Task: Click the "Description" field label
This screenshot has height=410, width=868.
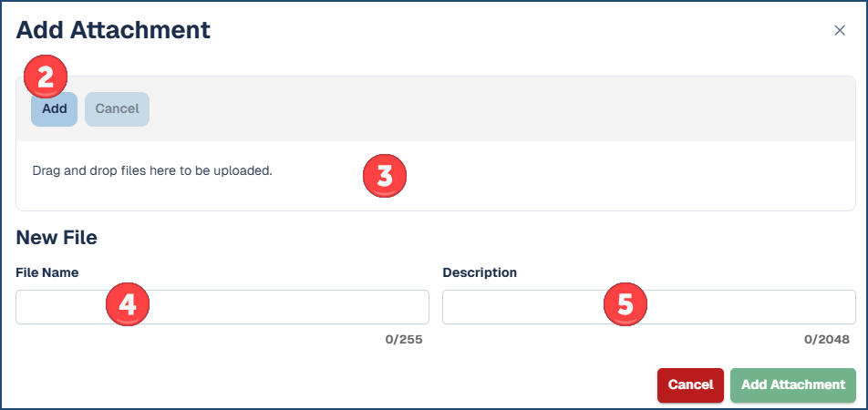Action: tap(480, 272)
